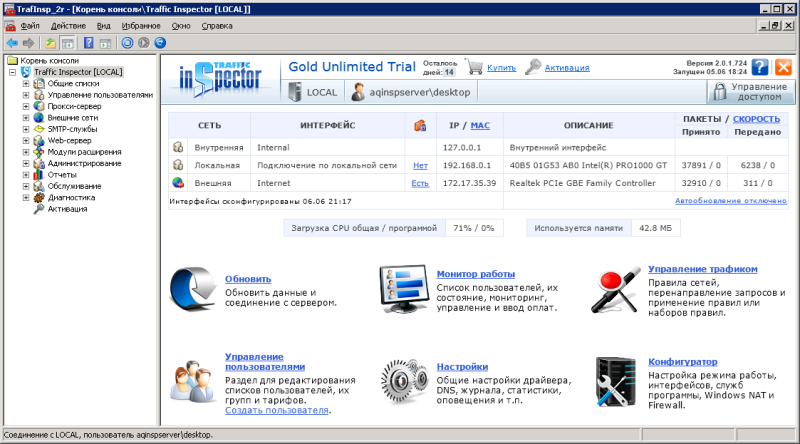800x444 pixels.
Task: Click the Есть firewall link for Внешняя
Action: (420, 183)
